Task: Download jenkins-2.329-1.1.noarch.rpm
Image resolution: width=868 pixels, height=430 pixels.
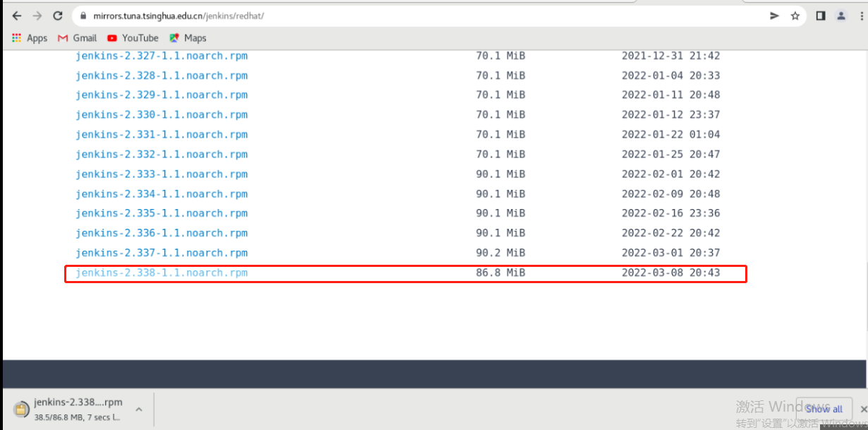Action: coord(162,95)
